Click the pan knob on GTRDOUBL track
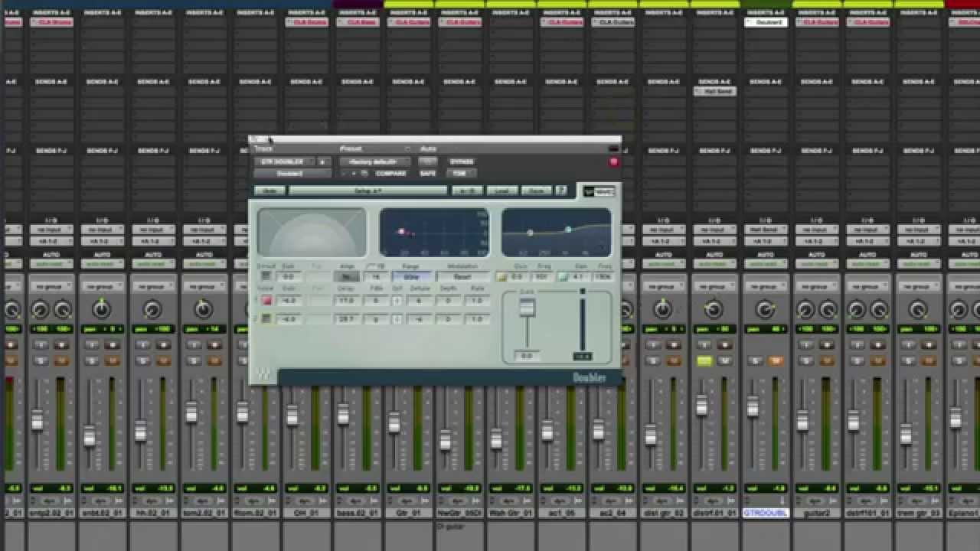Viewport: 980px width, 551px height. click(x=765, y=309)
